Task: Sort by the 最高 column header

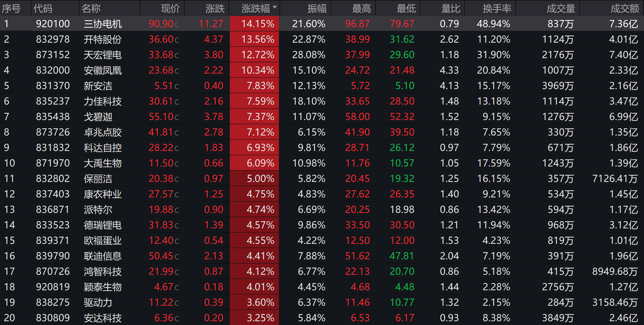Action: click(x=362, y=8)
